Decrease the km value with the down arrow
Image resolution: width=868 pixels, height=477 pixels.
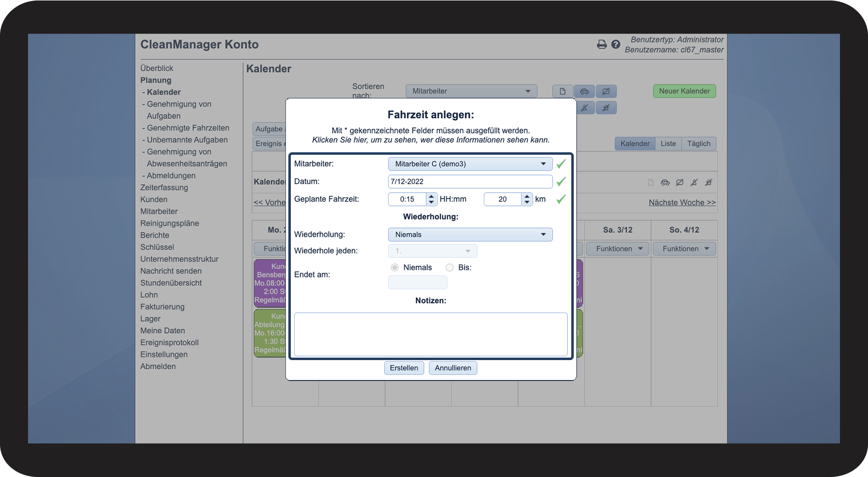click(x=527, y=202)
